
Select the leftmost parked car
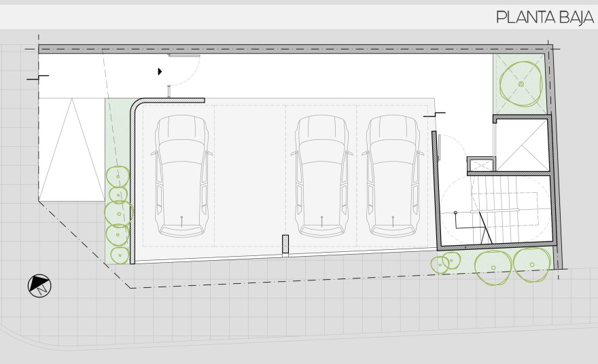181,175
